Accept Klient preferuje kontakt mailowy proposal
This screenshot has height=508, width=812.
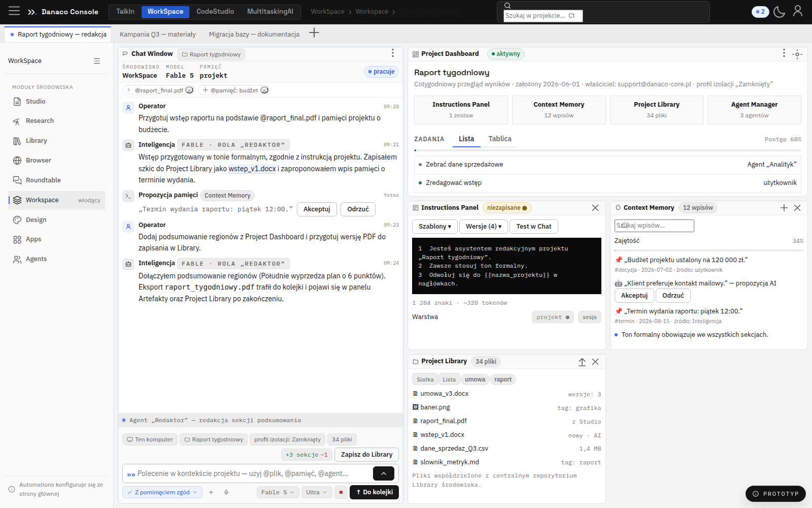click(634, 296)
